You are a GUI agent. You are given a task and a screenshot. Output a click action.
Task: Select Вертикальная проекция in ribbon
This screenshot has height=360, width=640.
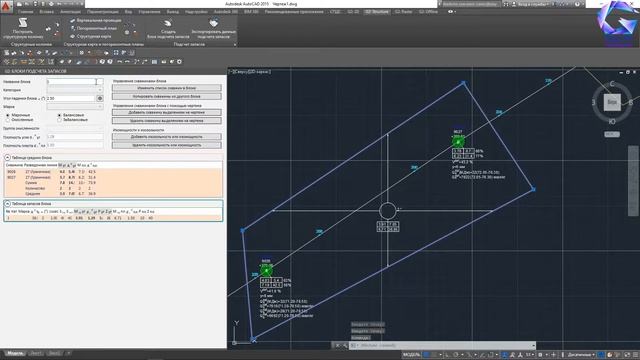(96, 20)
